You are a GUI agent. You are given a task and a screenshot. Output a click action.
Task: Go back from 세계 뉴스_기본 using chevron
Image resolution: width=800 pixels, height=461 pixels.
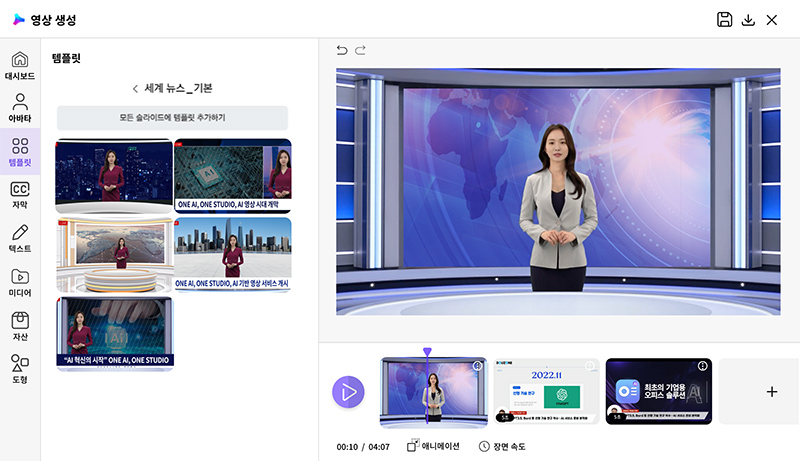[x=135, y=88]
